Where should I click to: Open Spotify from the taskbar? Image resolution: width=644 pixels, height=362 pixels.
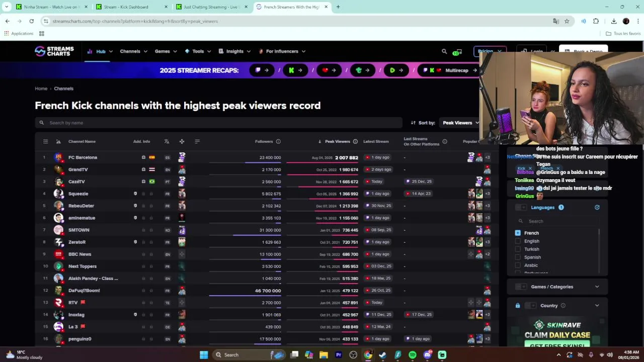coord(413,355)
